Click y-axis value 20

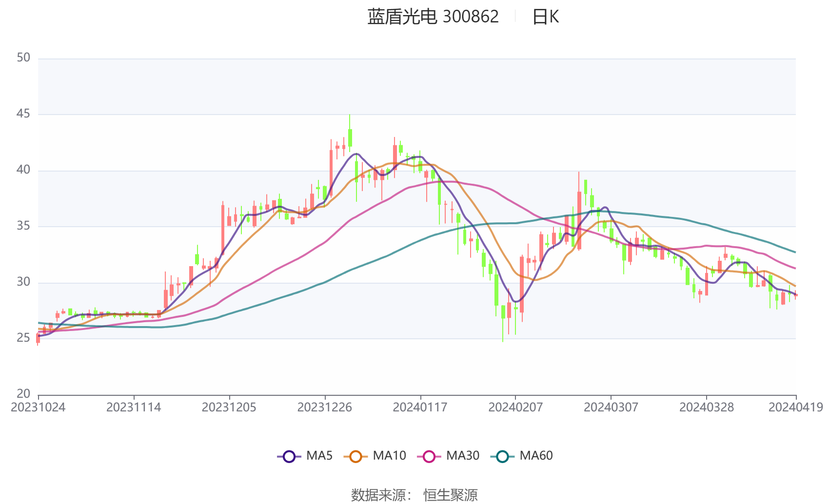tap(23, 394)
